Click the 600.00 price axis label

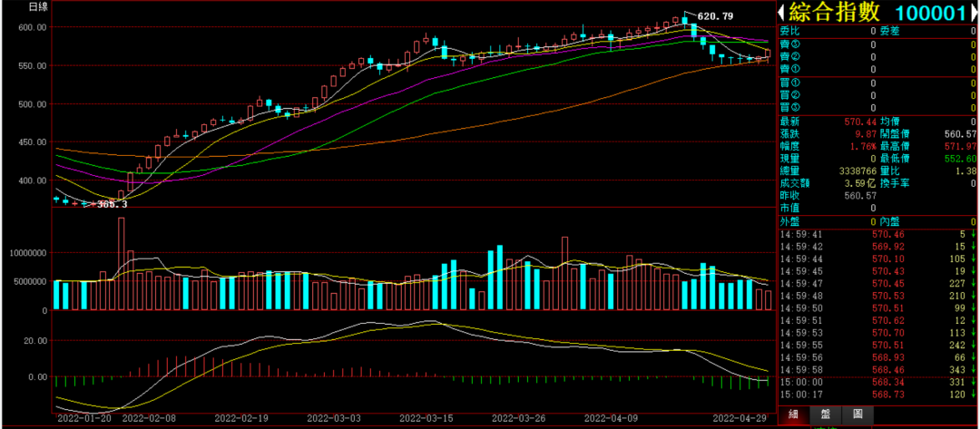(x=33, y=27)
